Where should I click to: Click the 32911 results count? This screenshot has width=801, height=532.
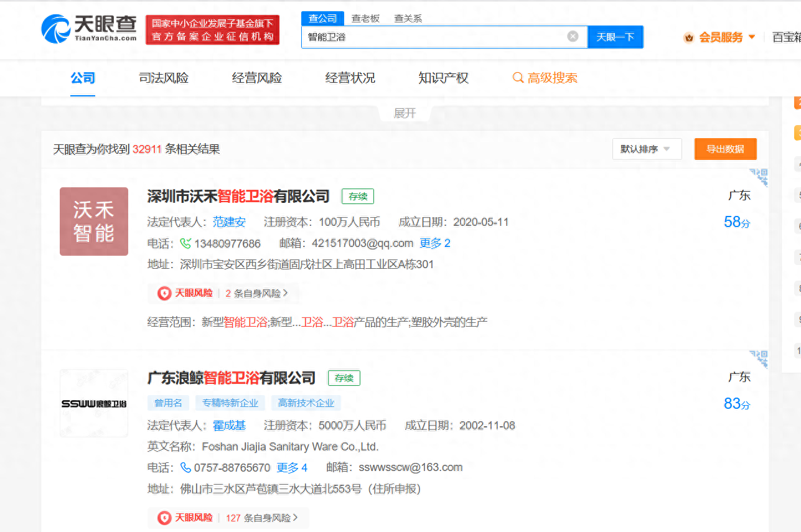coord(147,149)
